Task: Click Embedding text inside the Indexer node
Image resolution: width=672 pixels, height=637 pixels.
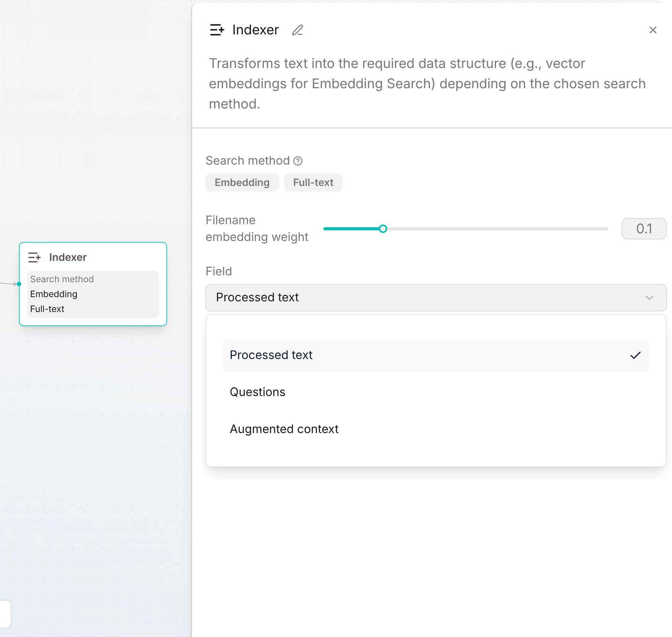Action: (54, 294)
